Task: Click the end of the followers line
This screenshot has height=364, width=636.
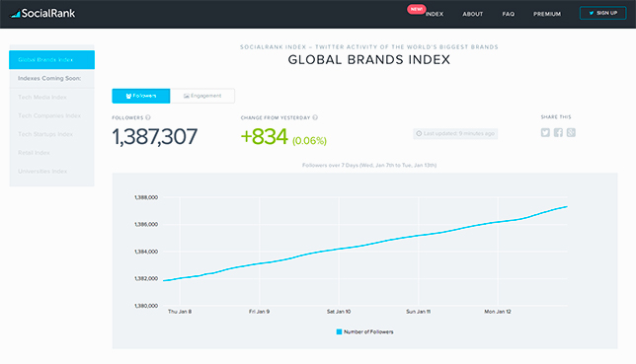Action: pyautogui.click(x=567, y=207)
